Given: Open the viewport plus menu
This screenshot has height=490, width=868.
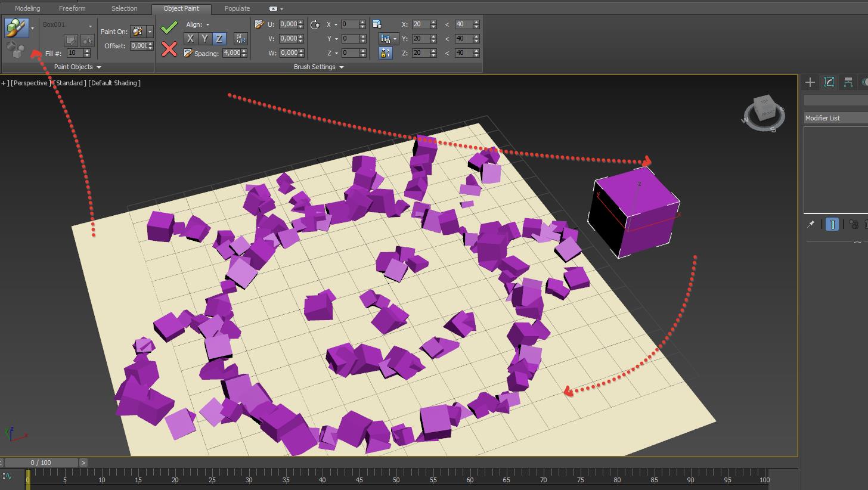Looking at the screenshot, I should (4, 83).
